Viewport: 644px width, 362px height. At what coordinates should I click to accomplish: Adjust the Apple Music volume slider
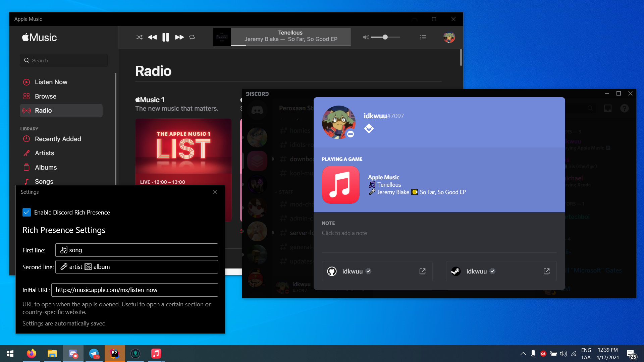click(385, 37)
